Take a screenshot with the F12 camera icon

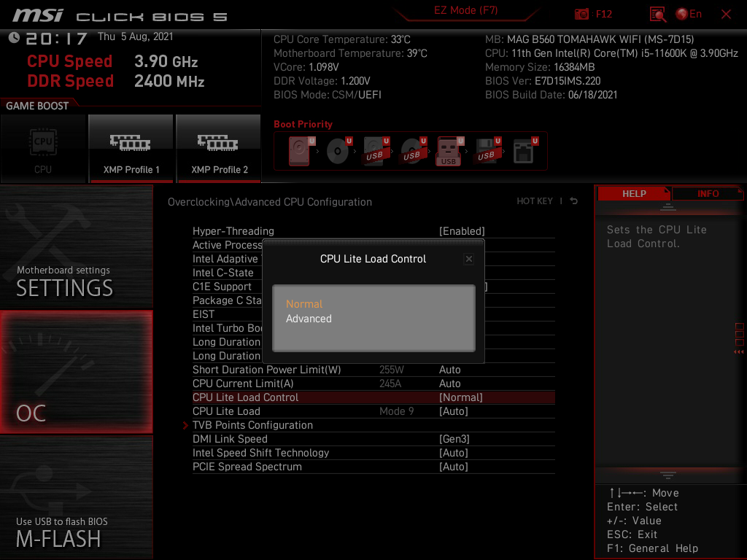581,15
